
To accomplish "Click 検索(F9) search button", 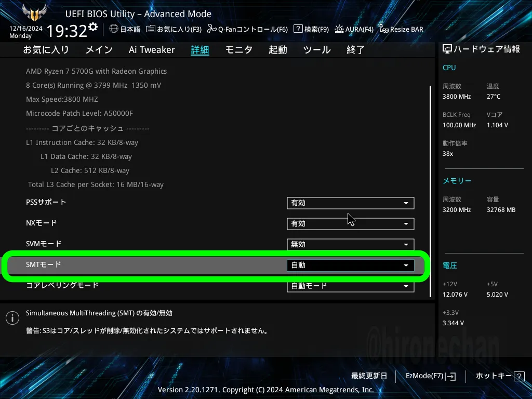I will coord(312,29).
